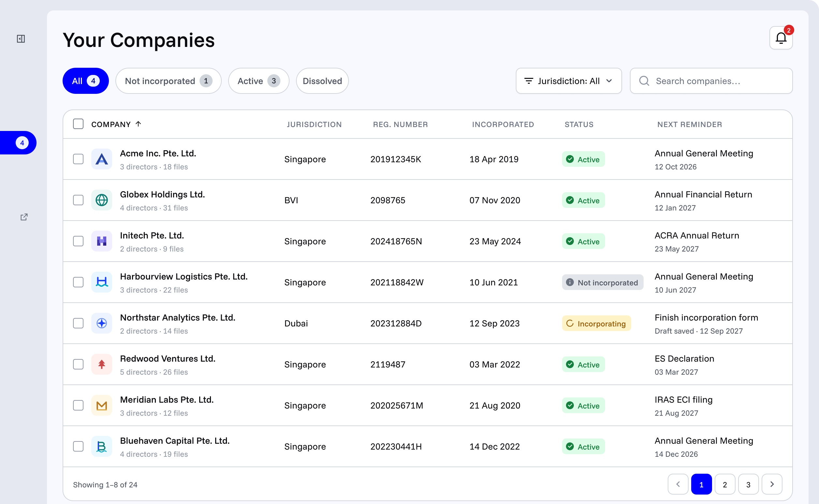Click the sidebar badge showing 4
This screenshot has height=504, width=819.
pos(22,143)
